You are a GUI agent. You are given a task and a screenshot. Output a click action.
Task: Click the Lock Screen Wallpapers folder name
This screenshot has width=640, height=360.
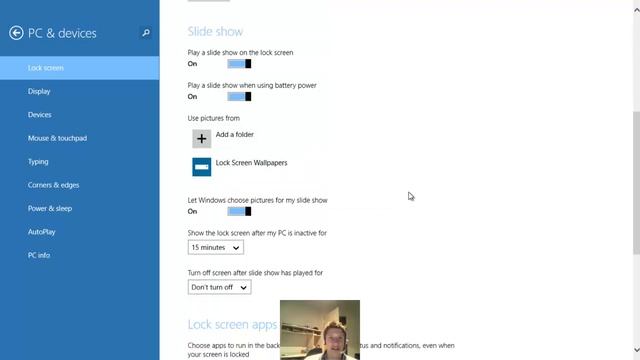[x=251, y=163]
